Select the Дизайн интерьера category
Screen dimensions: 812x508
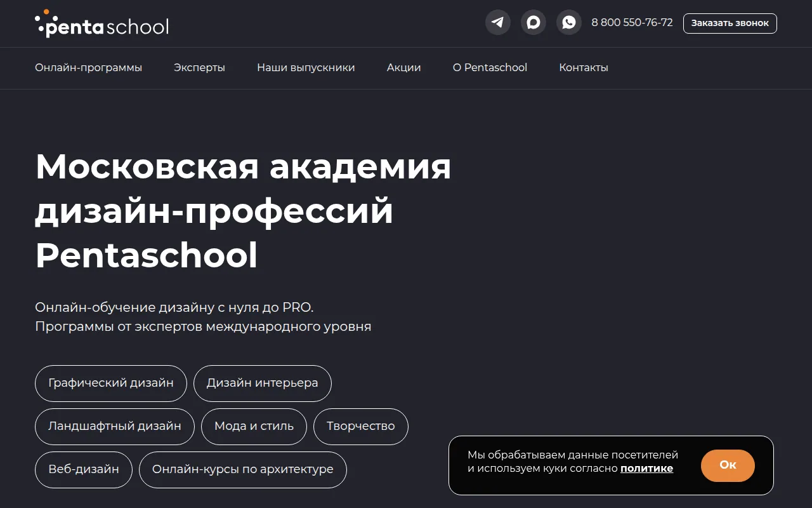point(263,384)
